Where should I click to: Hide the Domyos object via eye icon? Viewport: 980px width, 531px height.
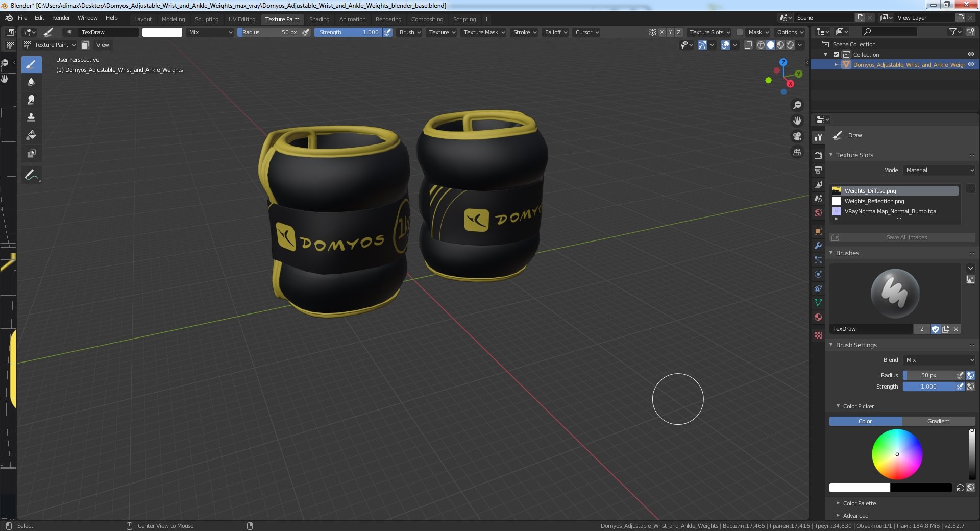(971, 64)
